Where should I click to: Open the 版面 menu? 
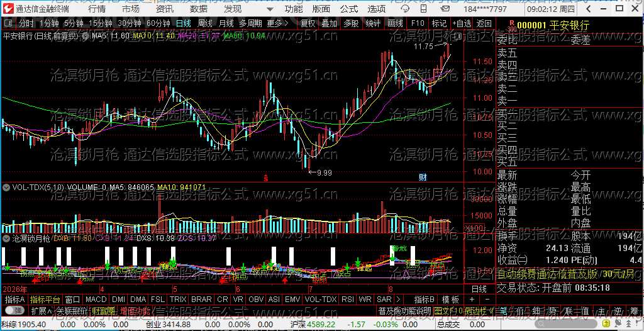click(x=321, y=9)
